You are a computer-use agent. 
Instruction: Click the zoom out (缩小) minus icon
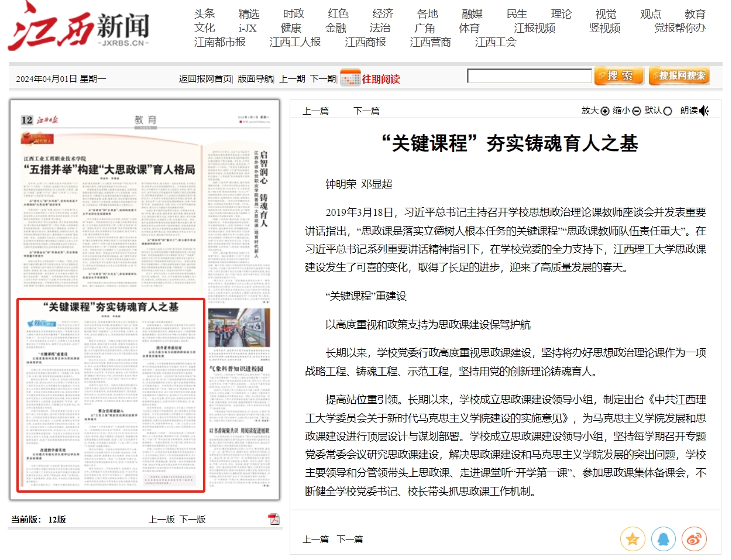[x=637, y=111]
